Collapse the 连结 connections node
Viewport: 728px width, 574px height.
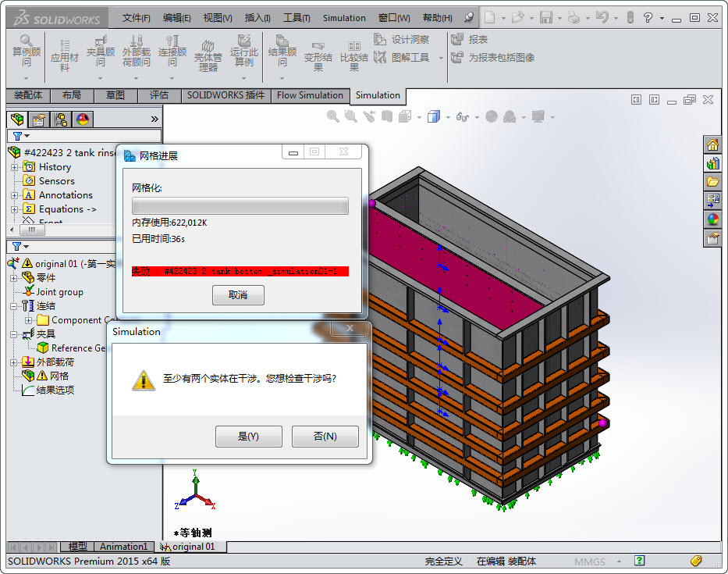point(14,306)
